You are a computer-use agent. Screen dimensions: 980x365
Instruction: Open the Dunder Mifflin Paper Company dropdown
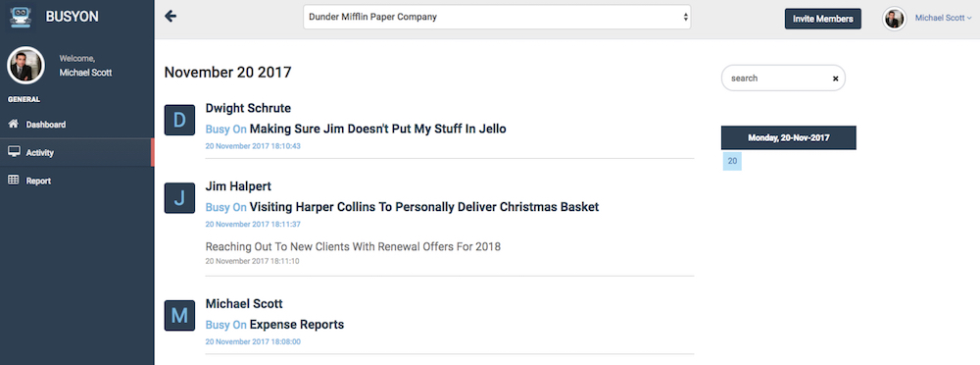[497, 17]
